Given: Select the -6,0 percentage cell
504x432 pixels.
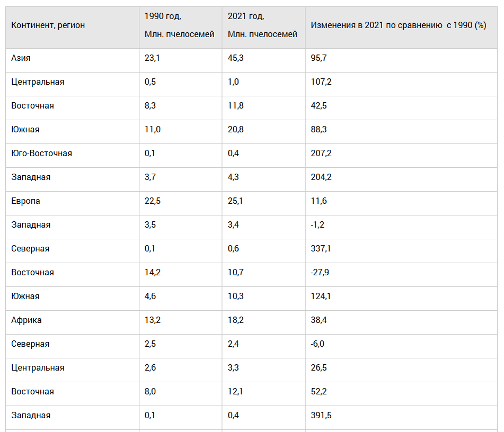Looking at the screenshot, I should pos(317,344).
